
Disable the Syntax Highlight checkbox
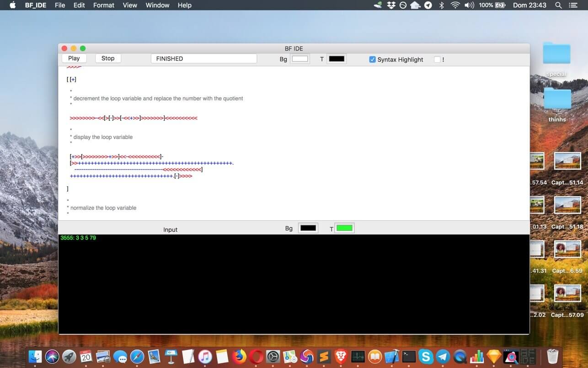(372, 60)
